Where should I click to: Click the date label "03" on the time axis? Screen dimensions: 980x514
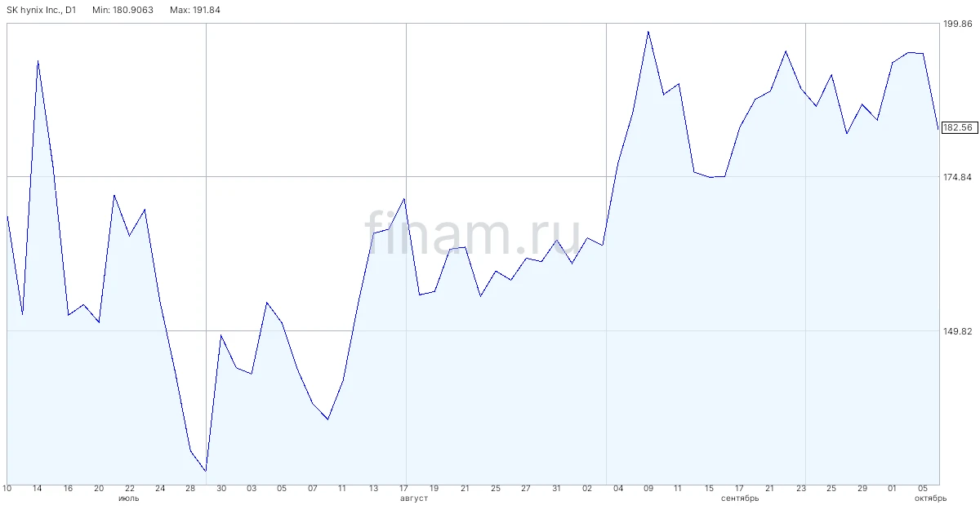pyautogui.click(x=252, y=489)
